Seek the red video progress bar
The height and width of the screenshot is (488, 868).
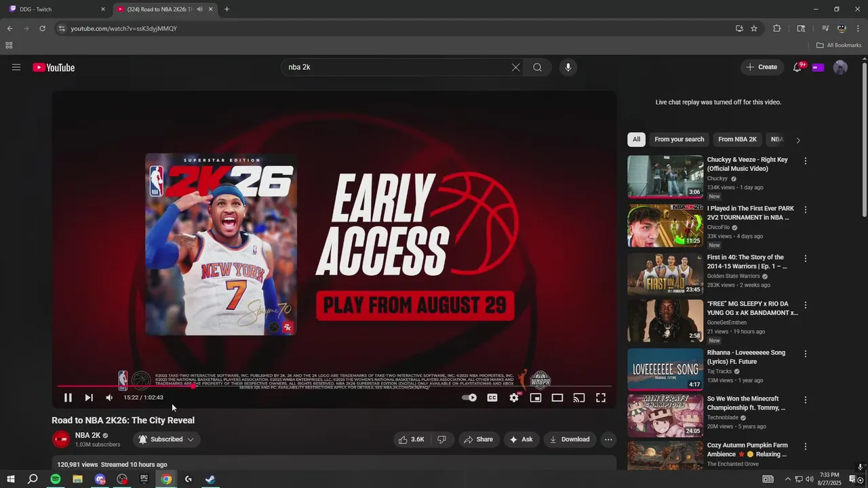pyautogui.click(x=334, y=386)
